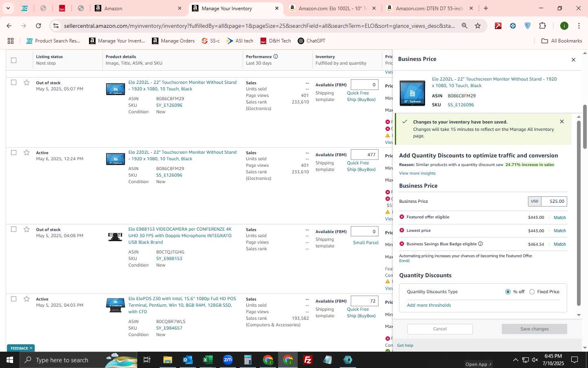The image size is (588, 368).
Task: Open the Calculator from the taskbar
Action: pos(248,360)
